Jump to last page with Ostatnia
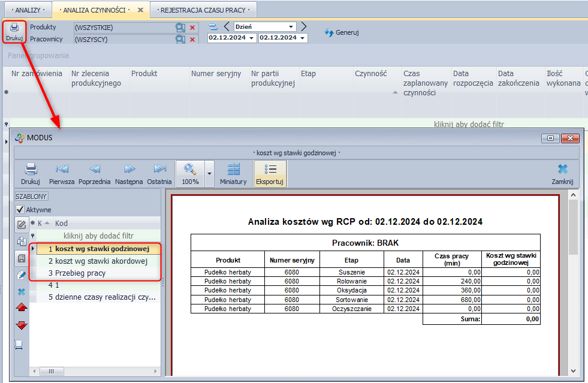The height and width of the screenshot is (383, 588). pos(159,174)
